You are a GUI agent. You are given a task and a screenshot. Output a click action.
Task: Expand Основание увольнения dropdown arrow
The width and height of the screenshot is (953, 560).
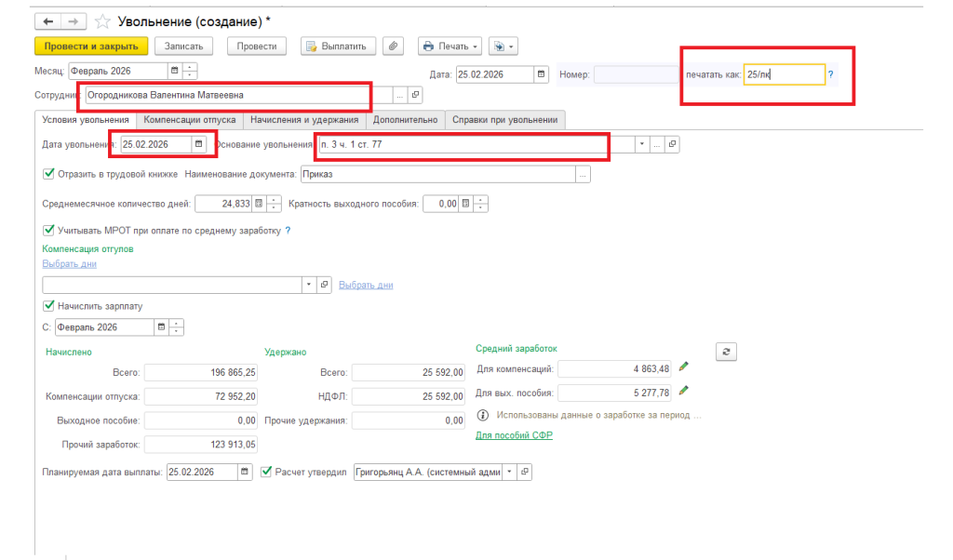click(642, 144)
